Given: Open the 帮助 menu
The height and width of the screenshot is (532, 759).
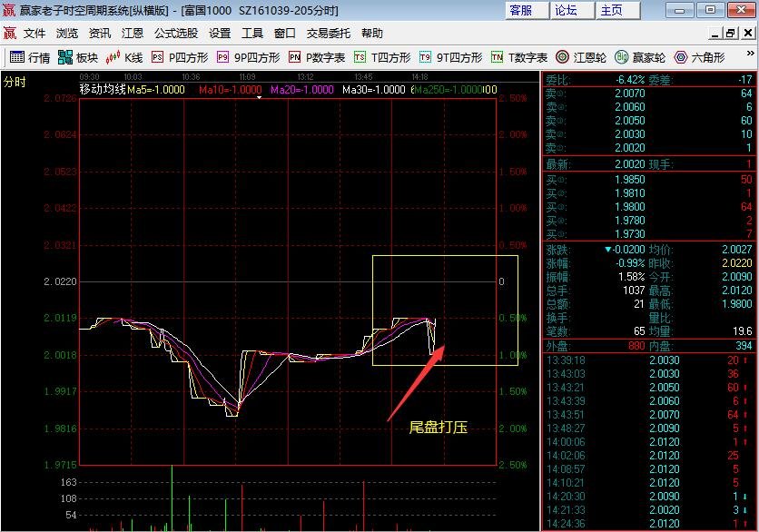Looking at the screenshot, I should [371, 33].
